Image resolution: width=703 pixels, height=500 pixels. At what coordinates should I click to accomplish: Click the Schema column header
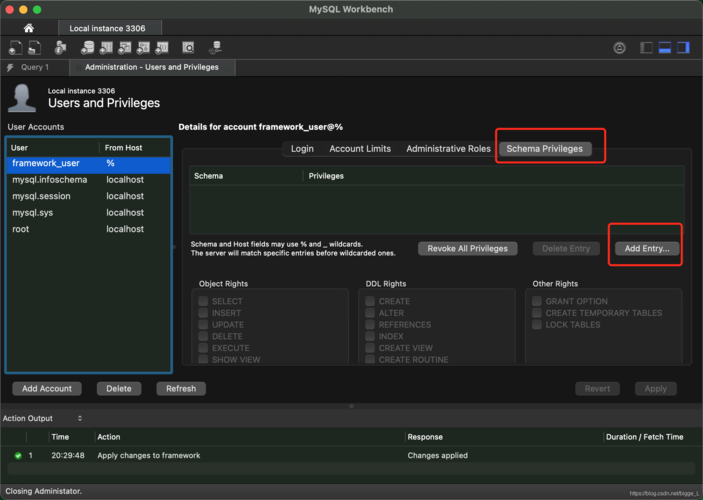point(247,176)
